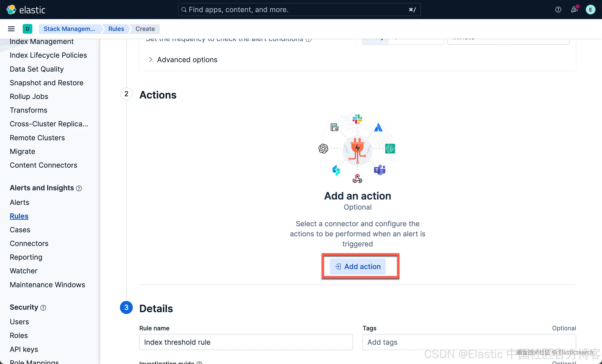This screenshot has width=602, height=364.
Task: Click the Security section help icon
Action: [43, 308]
